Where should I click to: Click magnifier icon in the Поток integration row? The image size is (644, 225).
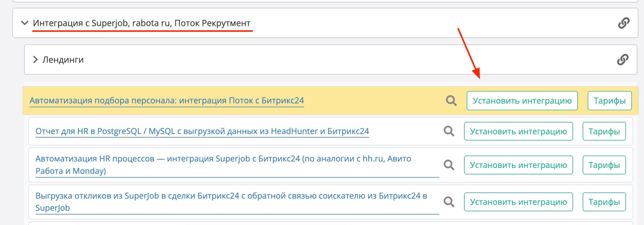click(x=451, y=101)
